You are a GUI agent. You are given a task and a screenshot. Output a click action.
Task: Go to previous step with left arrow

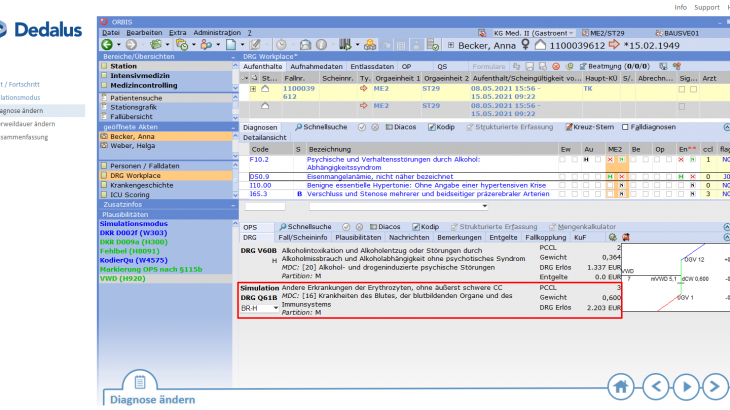click(655, 386)
